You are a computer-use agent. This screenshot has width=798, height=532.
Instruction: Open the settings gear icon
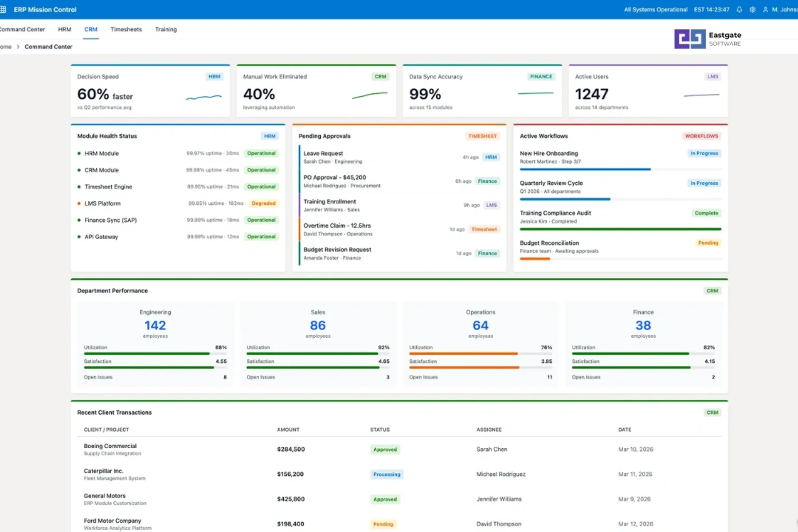752,9
